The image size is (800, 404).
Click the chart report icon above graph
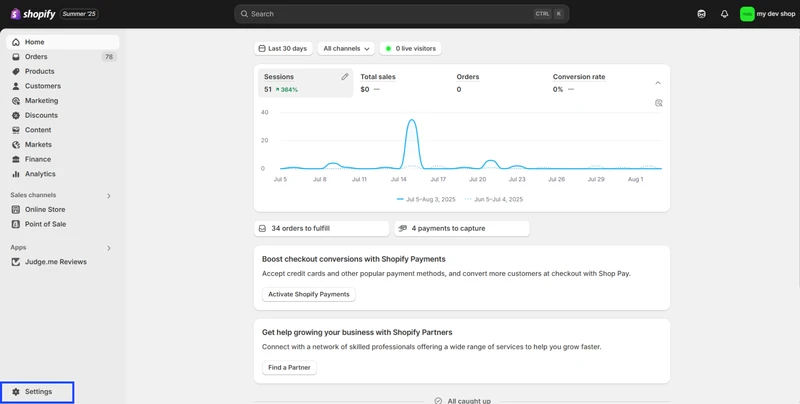[659, 103]
